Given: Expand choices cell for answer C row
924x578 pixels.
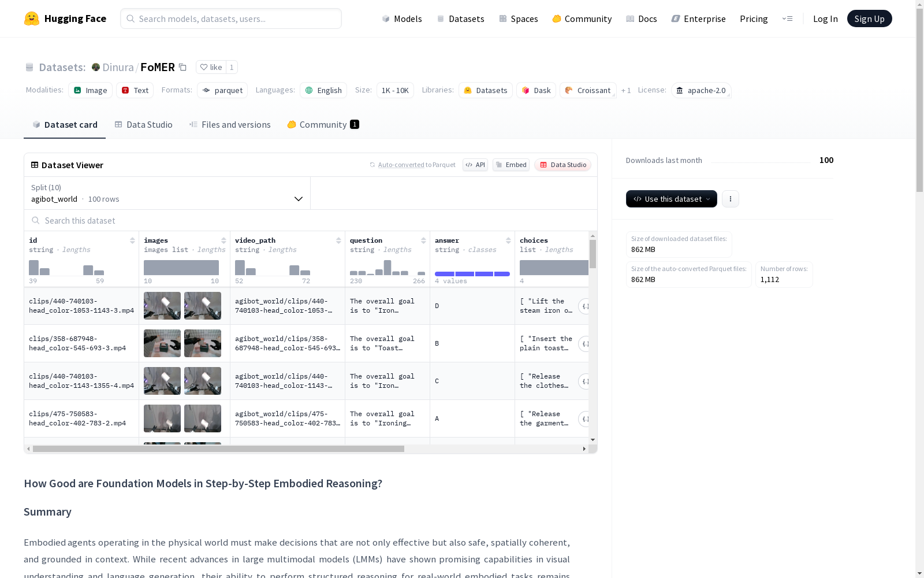Looking at the screenshot, I should tap(584, 381).
